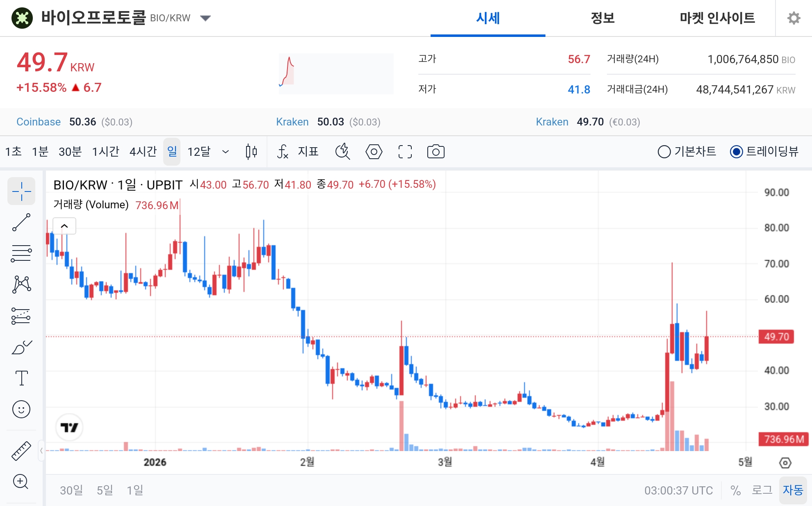Select the text annotation tool

(21, 378)
